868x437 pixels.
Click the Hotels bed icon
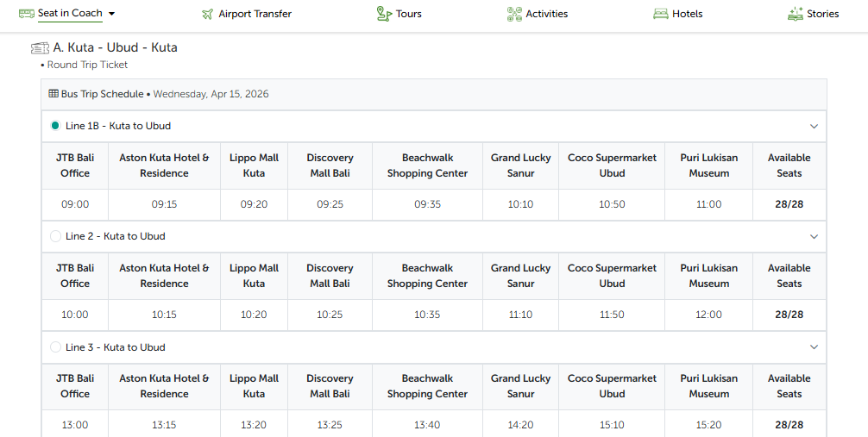(661, 14)
